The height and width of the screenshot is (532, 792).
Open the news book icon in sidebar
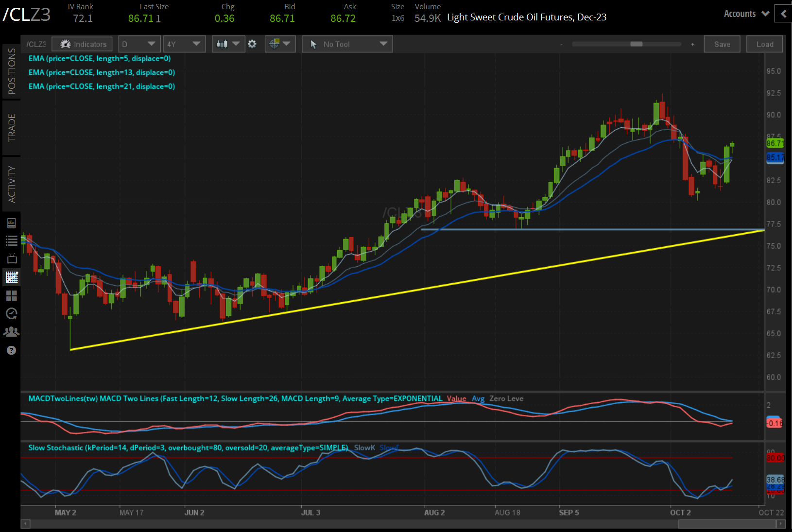click(x=11, y=223)
